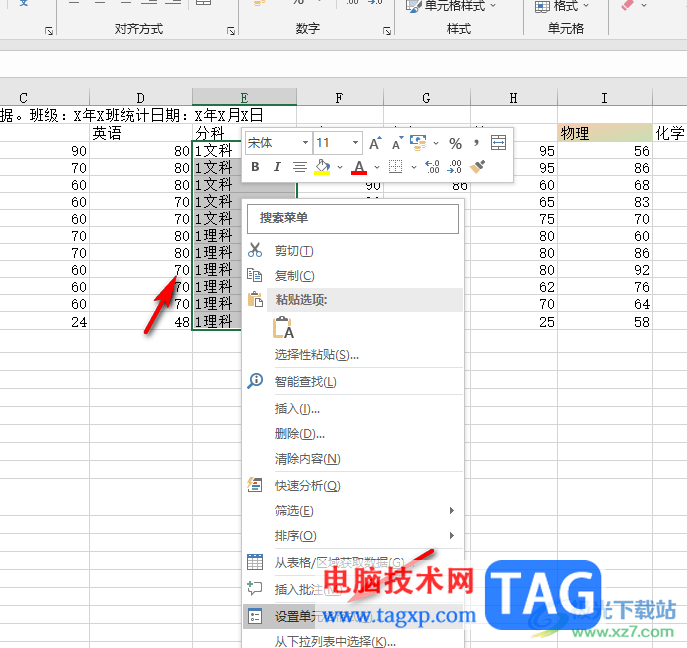
Task: Increase font size with large A
Action: 375,143
